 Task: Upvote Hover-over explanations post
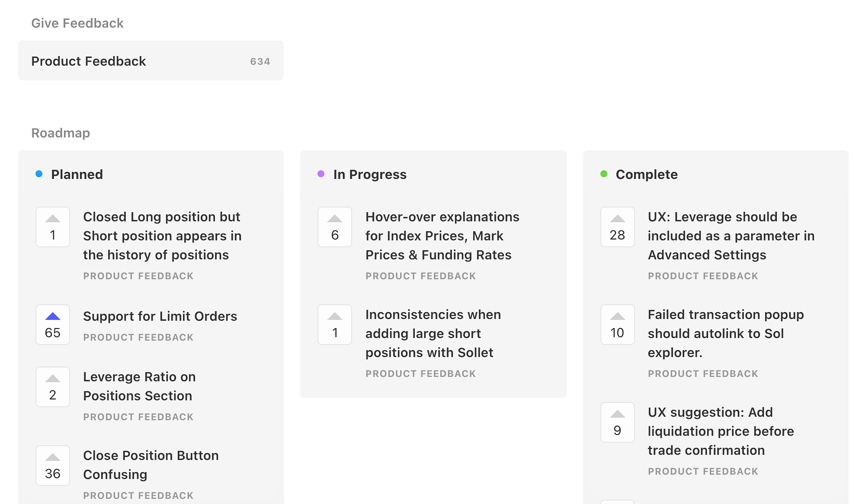point(335,227)
